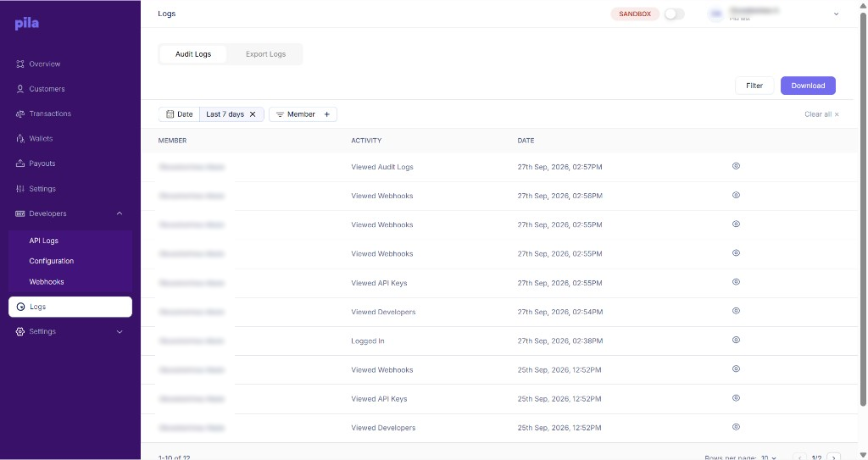Click the Download button
The width and height of the screenshot is (868, 460).
point(808,86)
